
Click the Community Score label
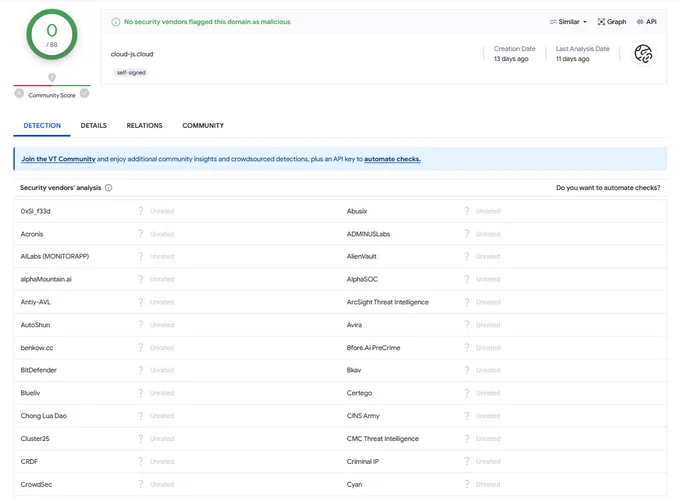coord(52,95)
